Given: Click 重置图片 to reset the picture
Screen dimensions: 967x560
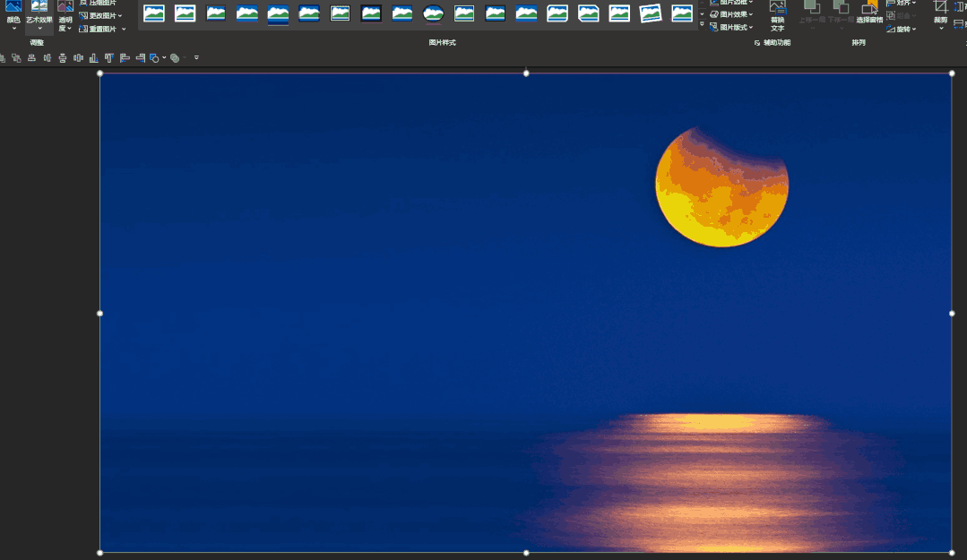Looking at the screenshot, I should (x=98, y=29).
